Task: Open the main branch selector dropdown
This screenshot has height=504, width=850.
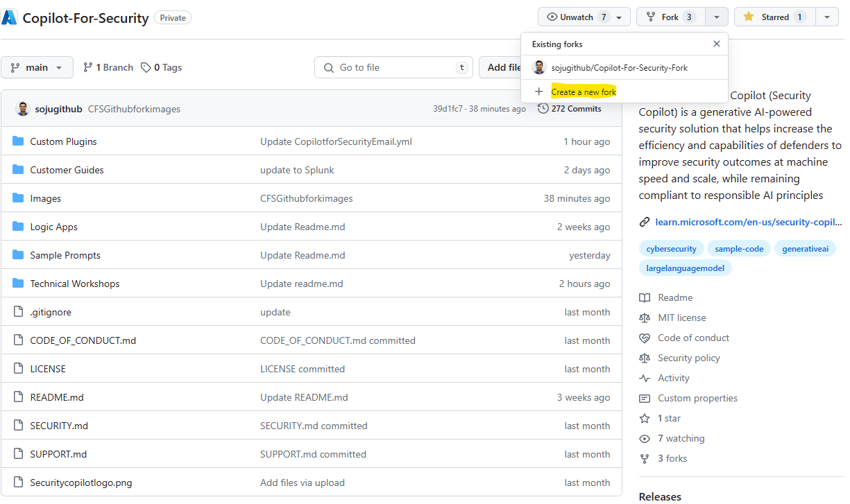Action: 37,67
